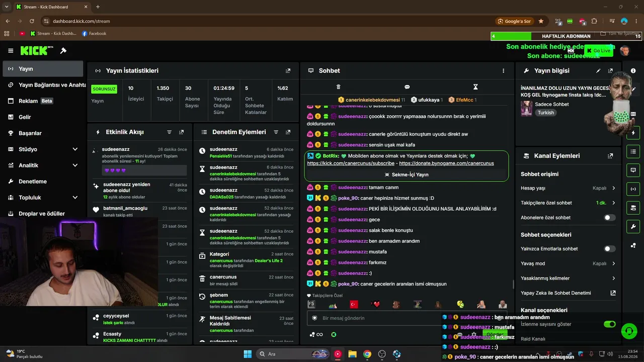Click the trash icon under Sohbet header
Screen dimensions: 644x362
(x=338, y=87)
